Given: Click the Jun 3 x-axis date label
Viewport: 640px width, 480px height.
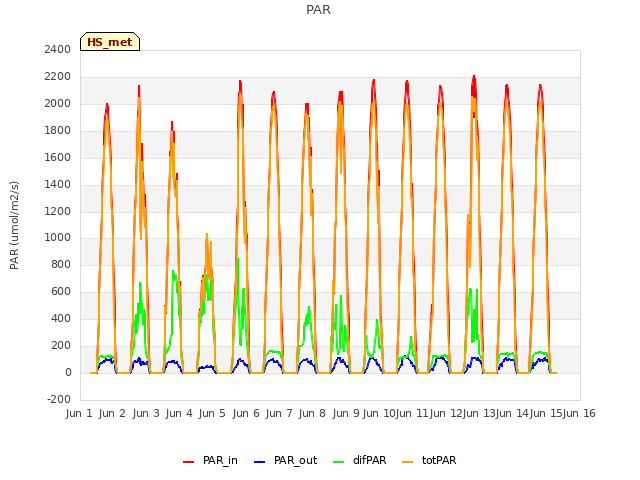Looking at the screenshot, I should tap(146, 413).
